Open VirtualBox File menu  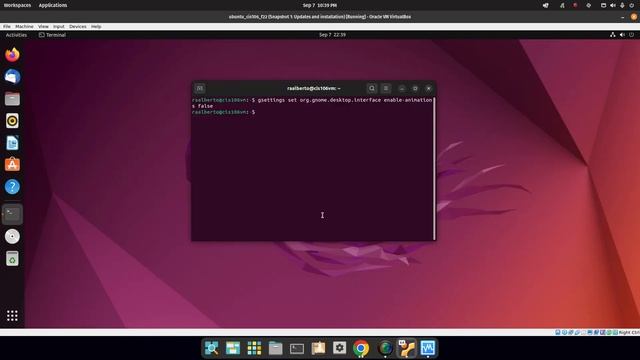[7, 26]
